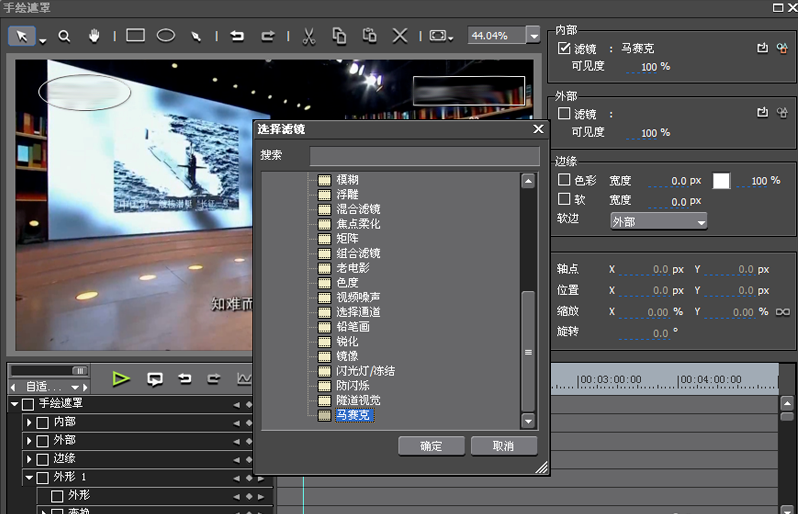The height and width of the screenshot is (514, 798).
Task: Click the magnifier zoom tool
Action: (x=65, y=36)
